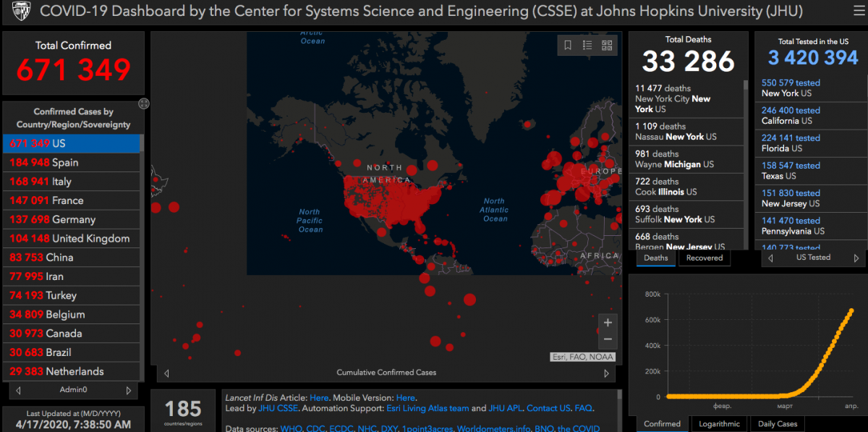
Task: Click the Esri, FAO, NOAA map attribution
Action: pos(582,357)
